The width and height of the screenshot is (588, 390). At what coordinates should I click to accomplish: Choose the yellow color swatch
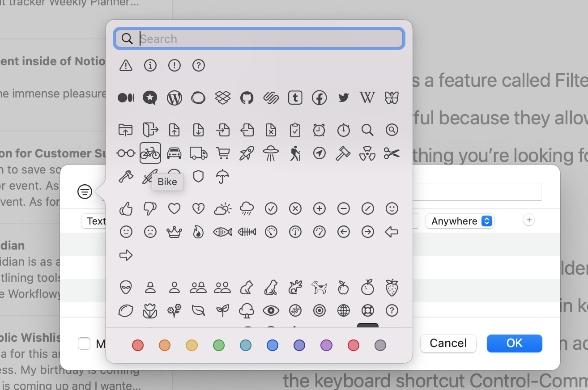[192, 345]
